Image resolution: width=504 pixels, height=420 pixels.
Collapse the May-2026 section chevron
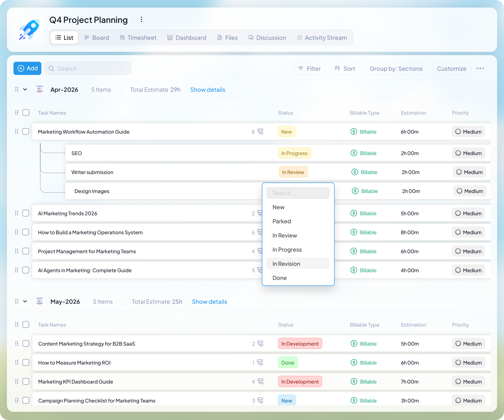[25, 301]
